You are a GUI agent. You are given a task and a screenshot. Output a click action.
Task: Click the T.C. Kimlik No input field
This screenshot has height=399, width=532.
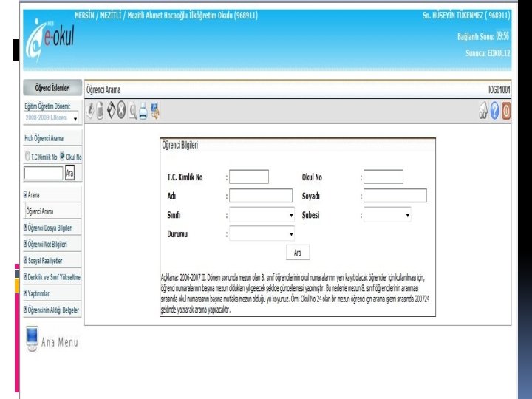[x=249, y=177]
